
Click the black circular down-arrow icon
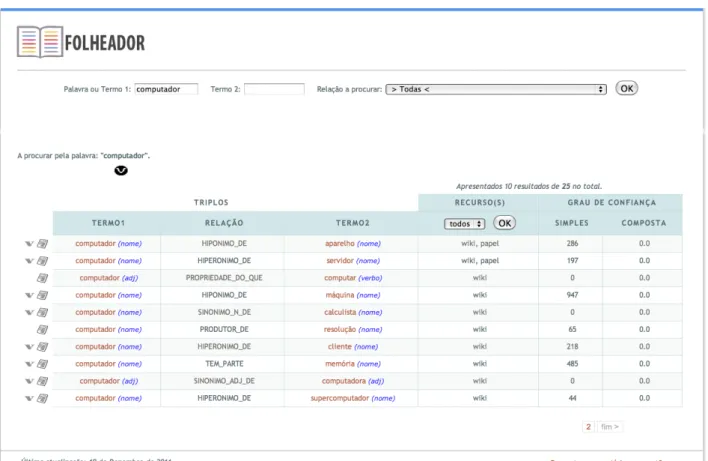(x=121, y=171)
